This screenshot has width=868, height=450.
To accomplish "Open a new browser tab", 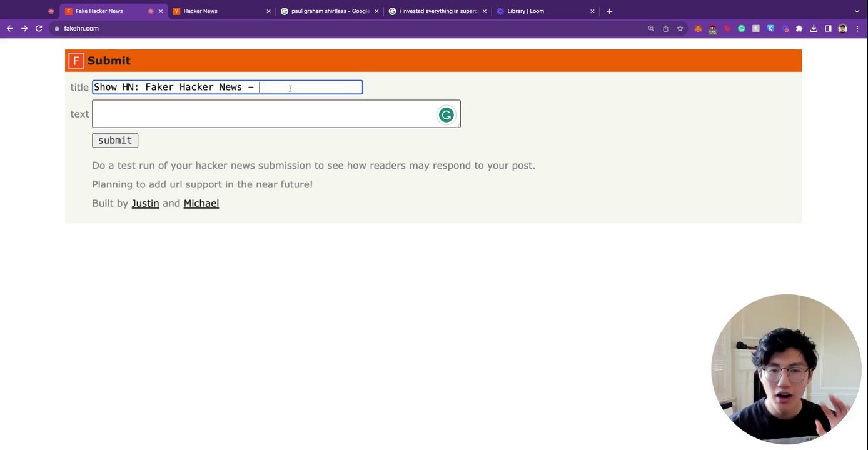I will (610, 11).
